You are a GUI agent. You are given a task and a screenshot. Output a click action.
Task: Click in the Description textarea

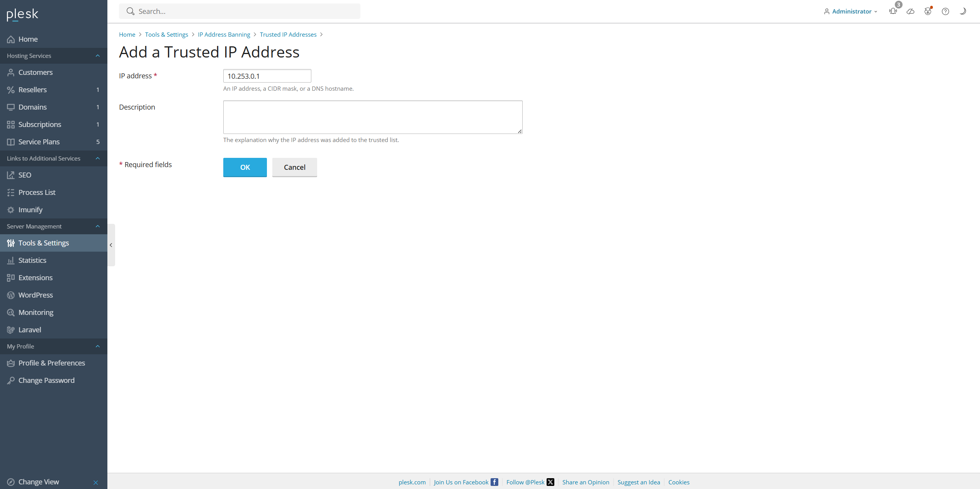373,117
